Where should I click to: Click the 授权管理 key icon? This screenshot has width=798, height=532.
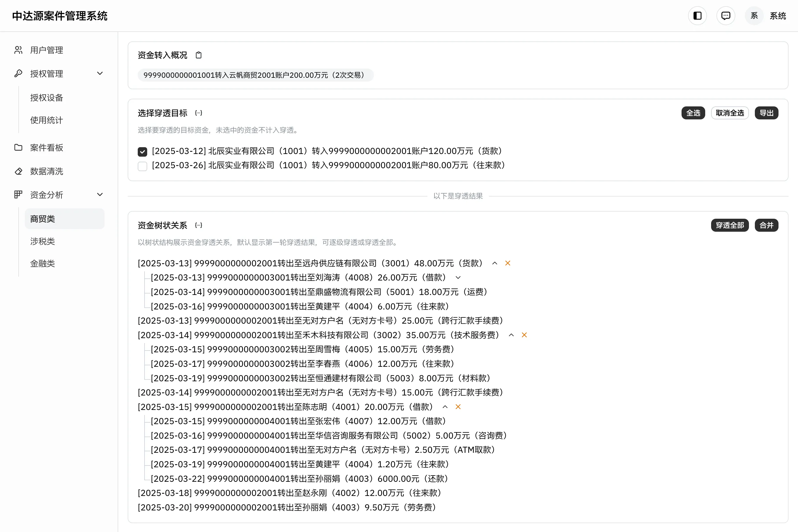18,74
